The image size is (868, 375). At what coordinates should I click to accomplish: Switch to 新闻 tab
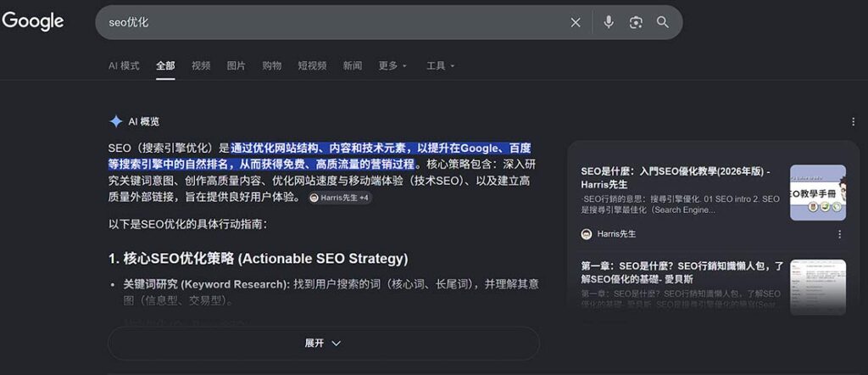pyautogui.click(x=352, y=65)
